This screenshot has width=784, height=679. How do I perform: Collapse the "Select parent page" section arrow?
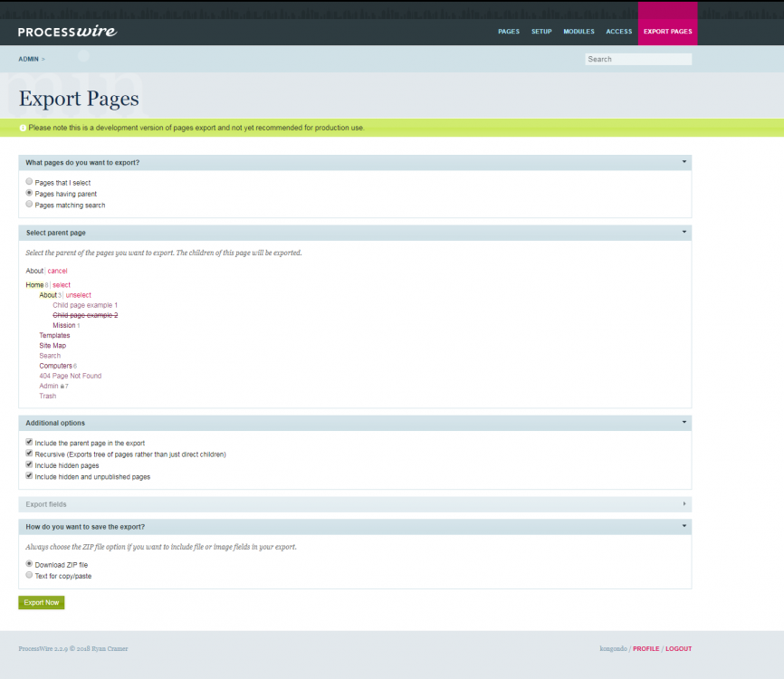pos(684,233)
